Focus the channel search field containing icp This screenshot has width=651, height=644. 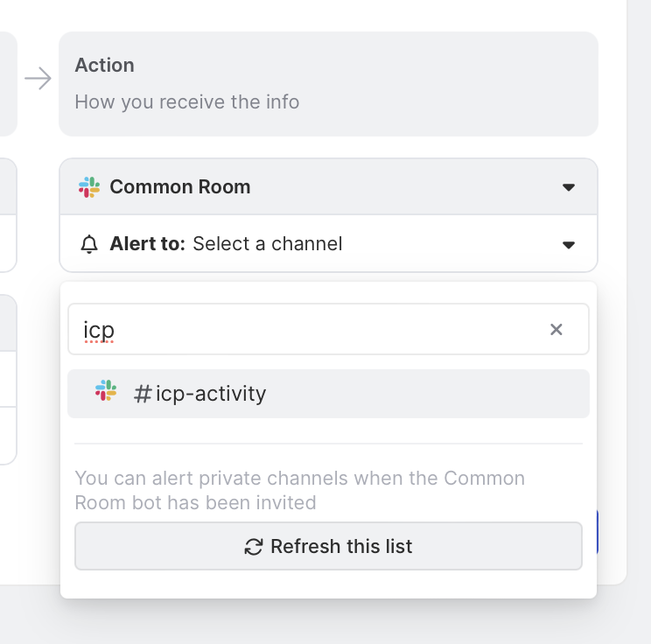coord(306,329)
